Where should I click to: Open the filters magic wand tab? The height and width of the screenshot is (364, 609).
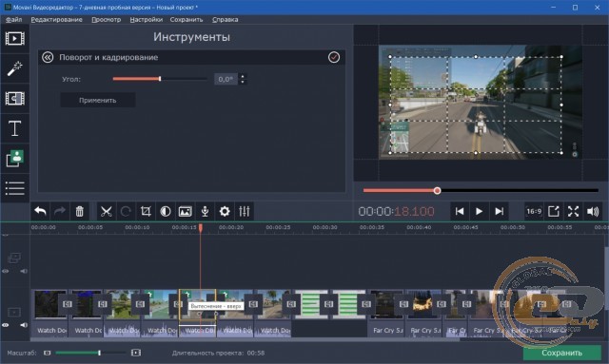coord(15,68)
